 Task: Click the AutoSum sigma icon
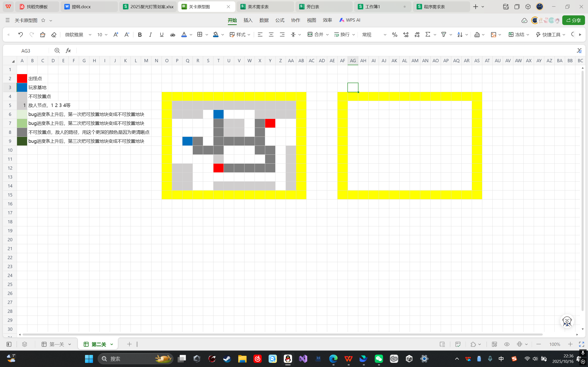[428, 35]
